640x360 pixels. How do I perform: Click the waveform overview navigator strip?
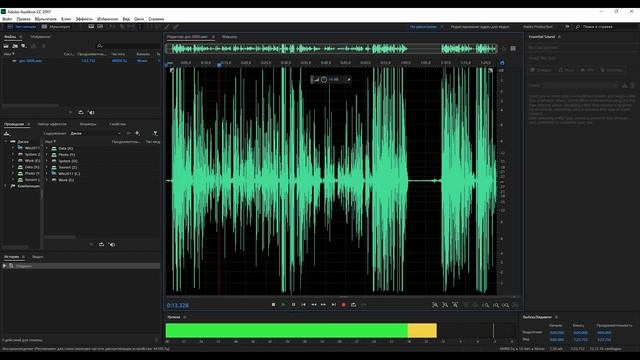click(331, 49)
